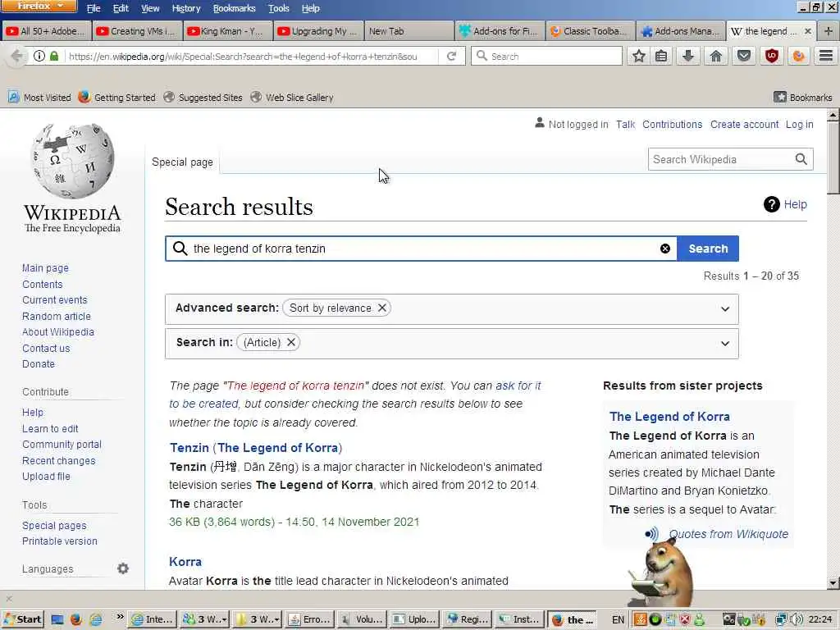Expand the Advanced search panel chevron
Viewport: 840px width, 630px height.
pos(725,308)
